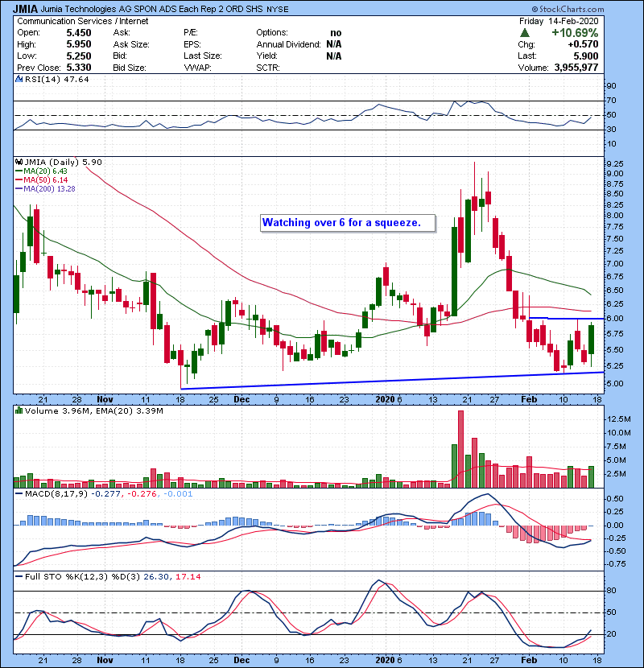Click the Volume 3,955,977 value

pyautogui.click(x=576, y=68)
